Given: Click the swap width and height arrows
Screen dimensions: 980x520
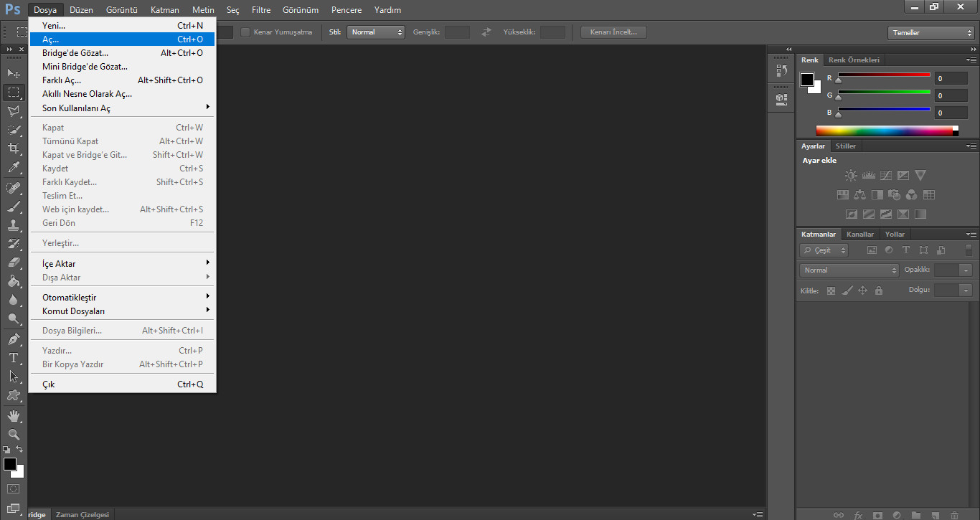Looking at the screenshot, I should 486,32.
